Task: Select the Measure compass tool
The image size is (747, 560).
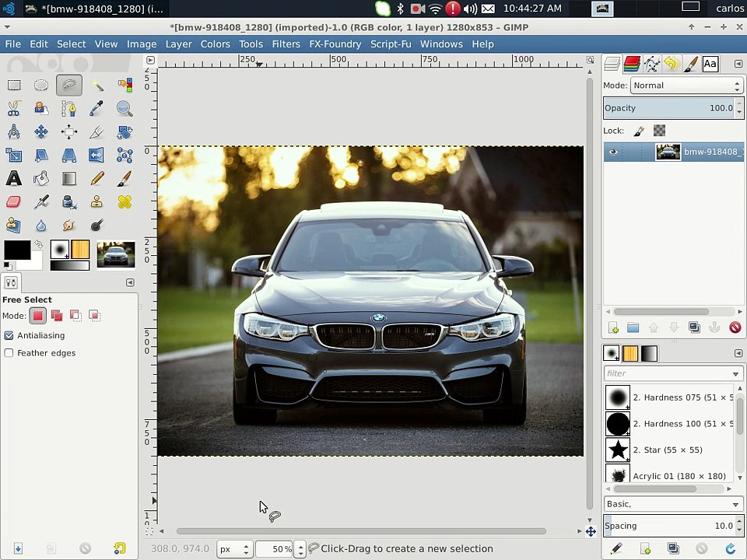Action: coord(14,132)
